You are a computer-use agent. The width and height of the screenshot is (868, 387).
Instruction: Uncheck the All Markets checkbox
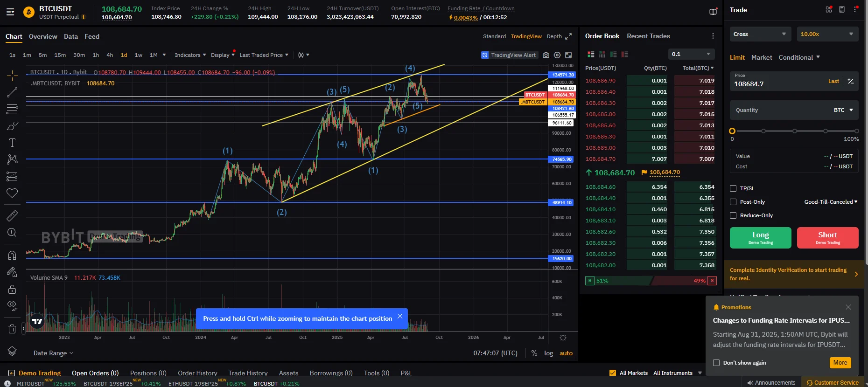pyautogui.click(x=613, y=373)
